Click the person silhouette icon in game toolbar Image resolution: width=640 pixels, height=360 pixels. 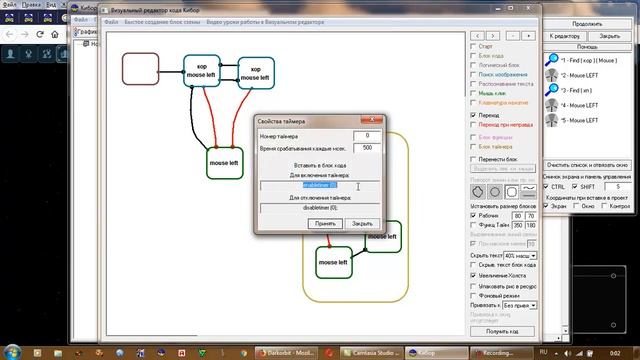[x=11, y=54]
